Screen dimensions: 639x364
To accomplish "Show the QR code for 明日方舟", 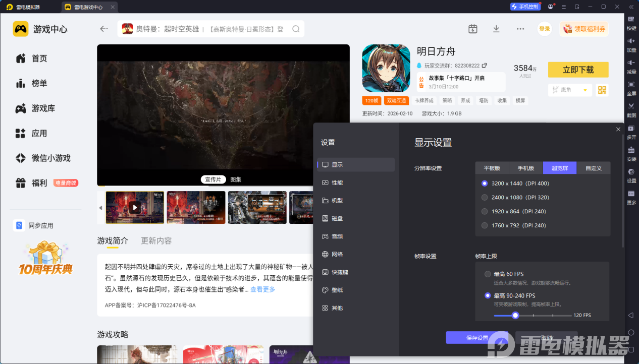I will 602,90.
